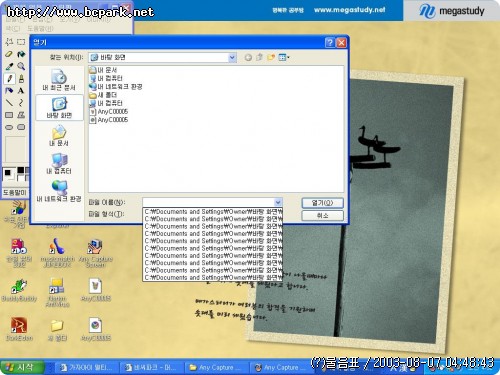The height and width of the screenshot is (375, 500).
Task: Go back using the dialog Back arrow
Action: (248, 57)
